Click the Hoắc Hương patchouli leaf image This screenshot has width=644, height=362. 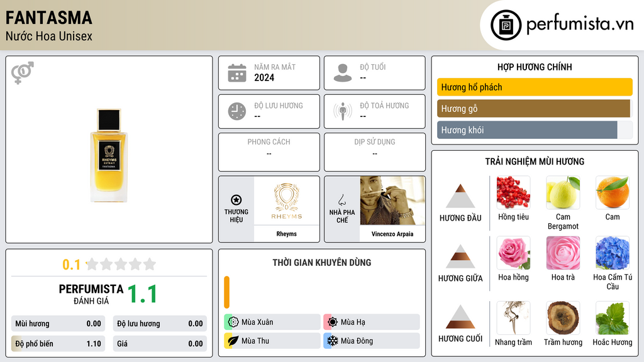pyautogui.click(x=613, y=317)
